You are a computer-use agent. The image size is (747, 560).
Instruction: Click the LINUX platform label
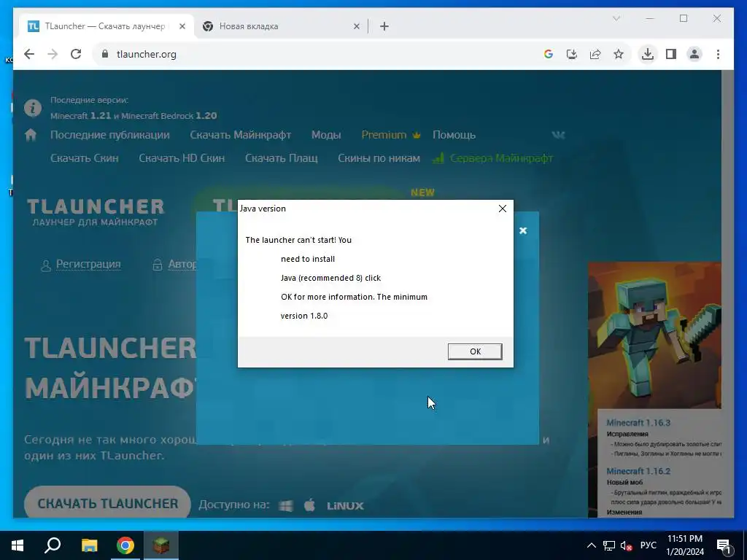tap(345, 506)
